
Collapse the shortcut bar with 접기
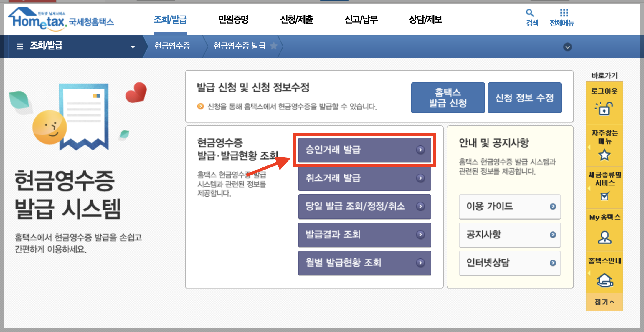point(604,302)
